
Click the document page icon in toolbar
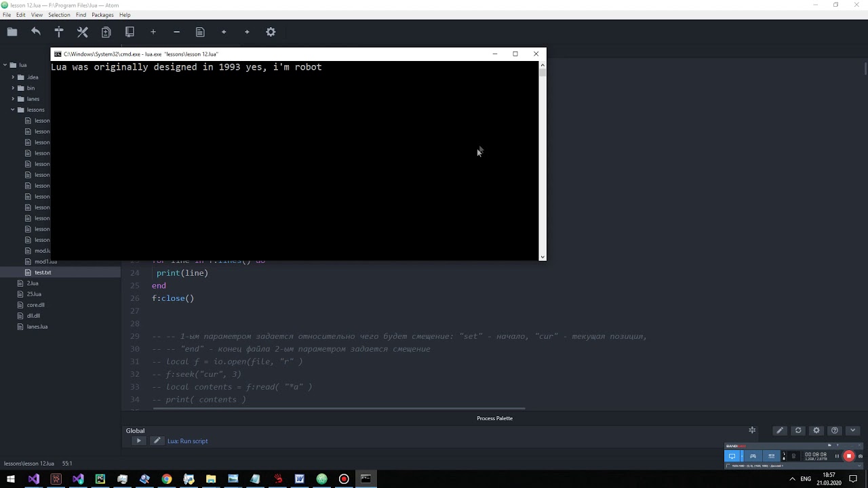pos(200,32)
